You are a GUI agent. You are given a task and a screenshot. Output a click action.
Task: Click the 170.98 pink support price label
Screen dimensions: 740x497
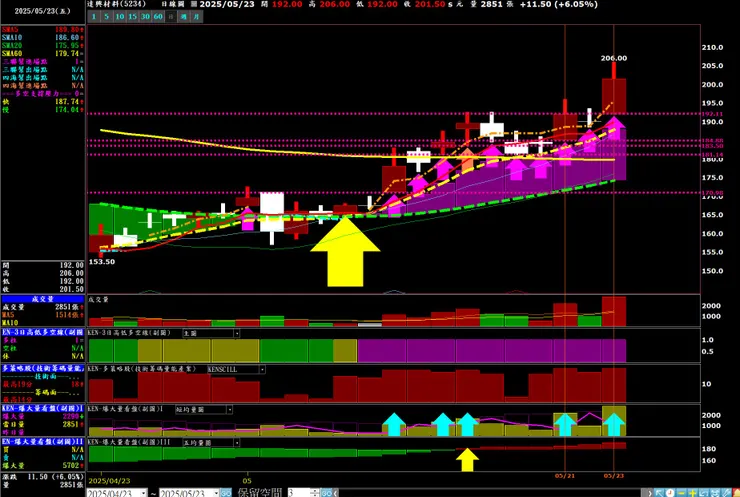[x=712, y=193]
